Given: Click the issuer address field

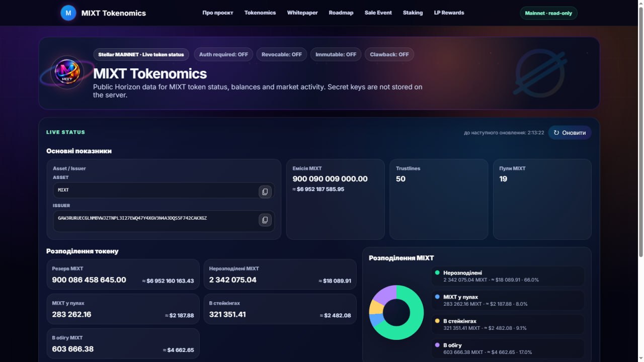Looking at the screenshot, I should tap(164, 221).
